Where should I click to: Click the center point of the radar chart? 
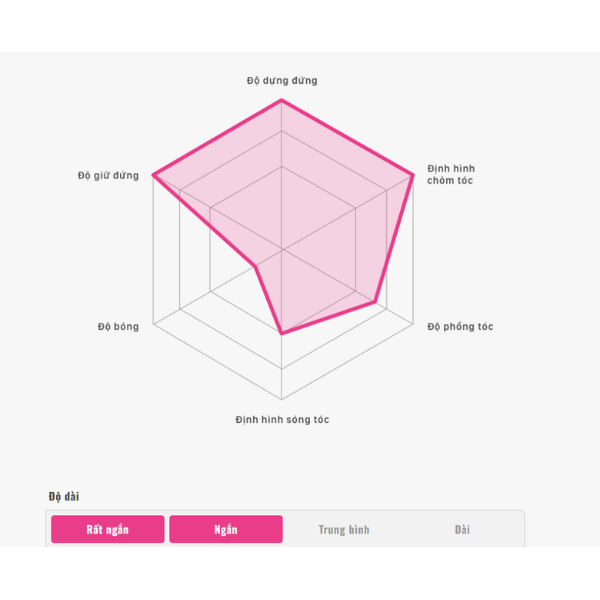point(282,250)
